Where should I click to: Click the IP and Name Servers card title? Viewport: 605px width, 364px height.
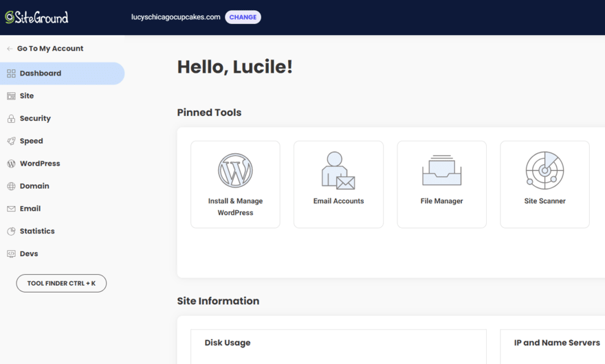(557, 343)
